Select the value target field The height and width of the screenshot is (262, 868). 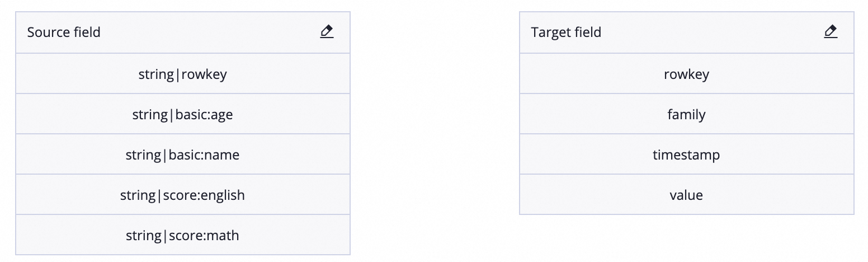[687, 195]
